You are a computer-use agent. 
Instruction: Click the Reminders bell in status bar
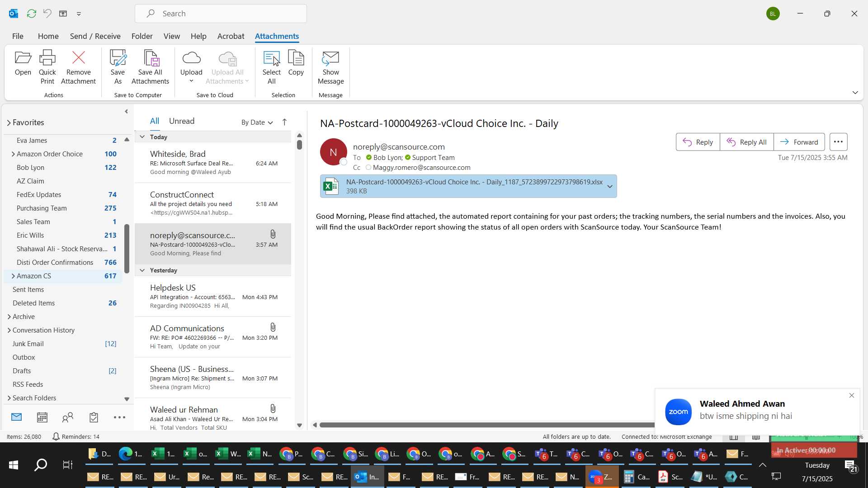(56, 436)
